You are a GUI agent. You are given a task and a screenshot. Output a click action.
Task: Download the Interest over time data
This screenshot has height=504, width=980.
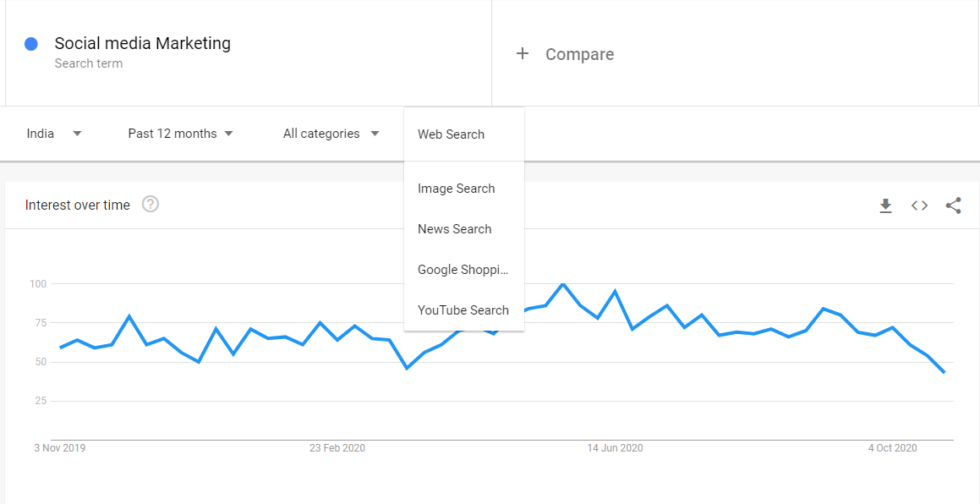885,205
